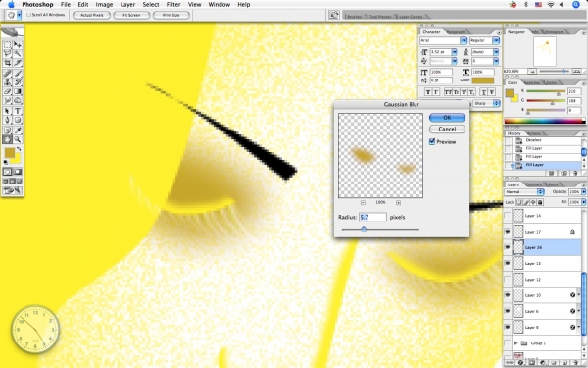Select the Lasso tool
Viewport: 588px width, 368px height.
click(7, 54)
